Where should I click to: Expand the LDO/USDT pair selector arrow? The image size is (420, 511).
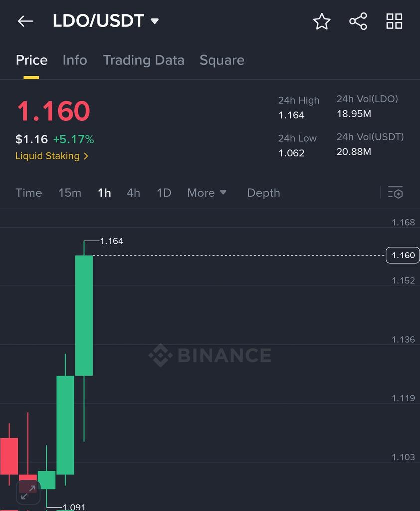[155, 21]
